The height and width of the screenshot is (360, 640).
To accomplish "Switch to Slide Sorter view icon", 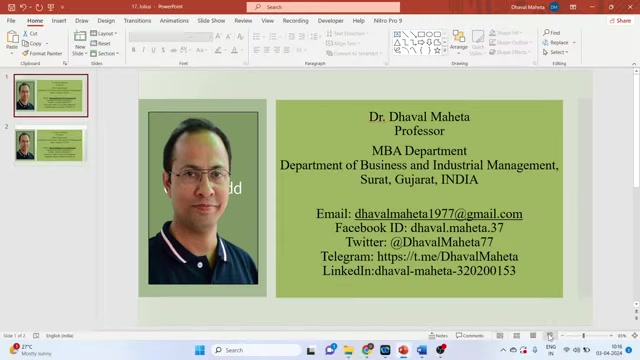I will coord(516,336).
